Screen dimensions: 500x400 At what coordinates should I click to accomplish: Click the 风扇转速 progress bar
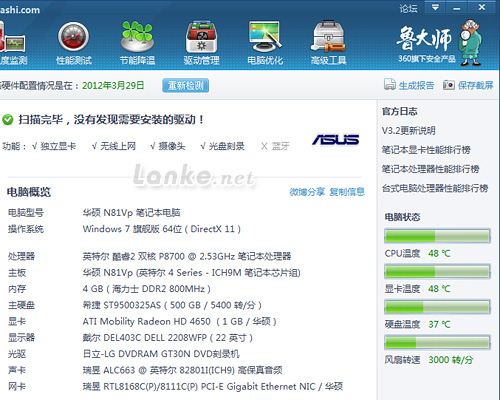tap(437, 342)
